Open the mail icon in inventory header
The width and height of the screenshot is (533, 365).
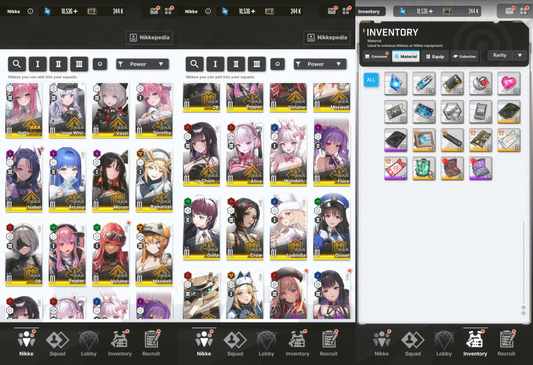pyautogui.click(x=509, y=11)
